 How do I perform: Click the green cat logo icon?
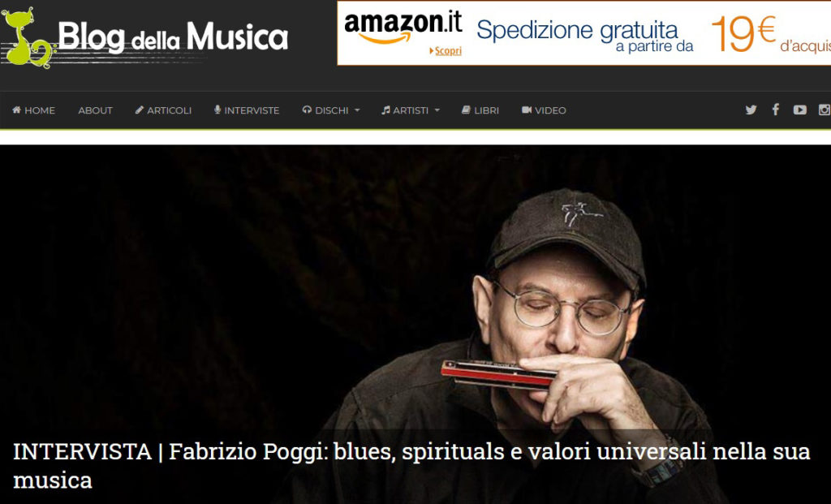click(x=27, y=38)
